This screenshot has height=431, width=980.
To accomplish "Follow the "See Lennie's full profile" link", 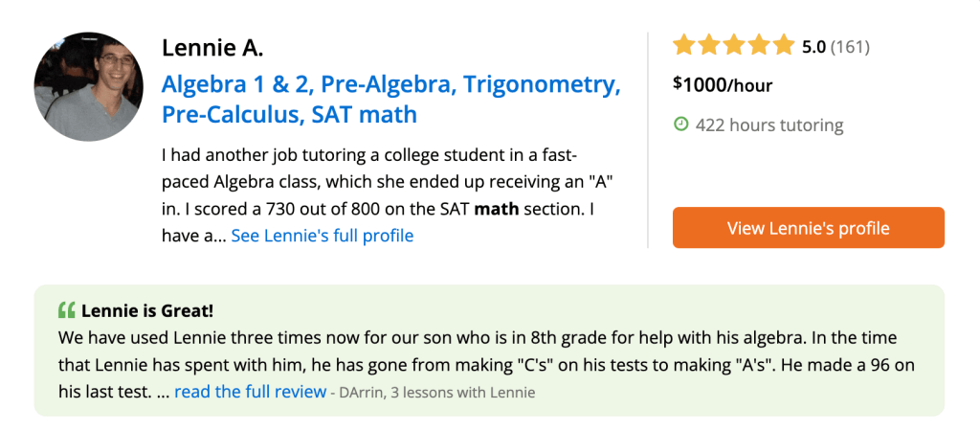I will (x=323, y=235).
